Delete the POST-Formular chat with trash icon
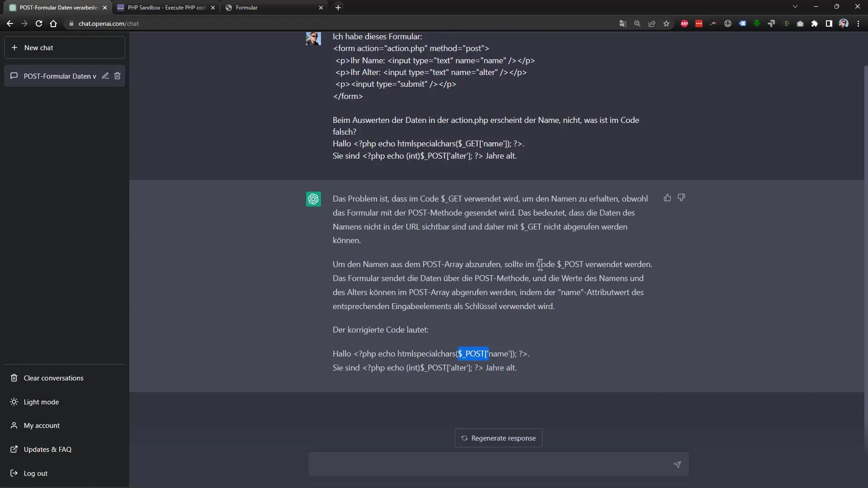The height and width of the screenshot is (488, 868). 118,76
